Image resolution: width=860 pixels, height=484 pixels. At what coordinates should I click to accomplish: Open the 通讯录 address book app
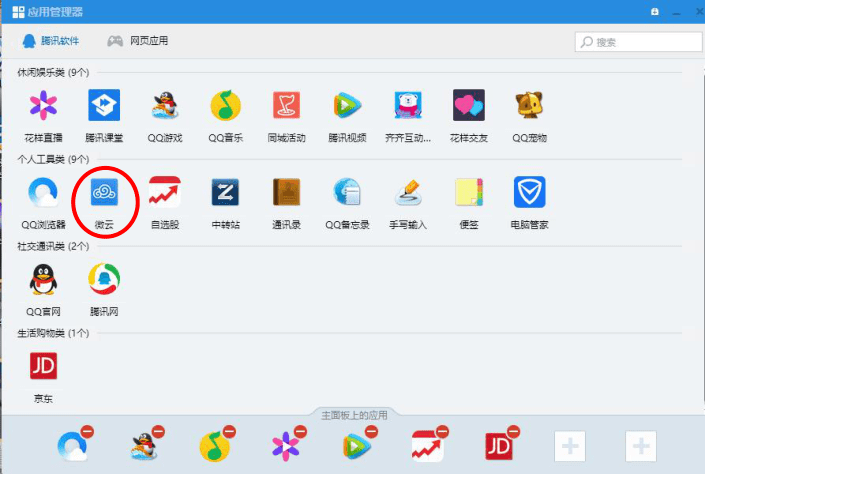point(286,192)
